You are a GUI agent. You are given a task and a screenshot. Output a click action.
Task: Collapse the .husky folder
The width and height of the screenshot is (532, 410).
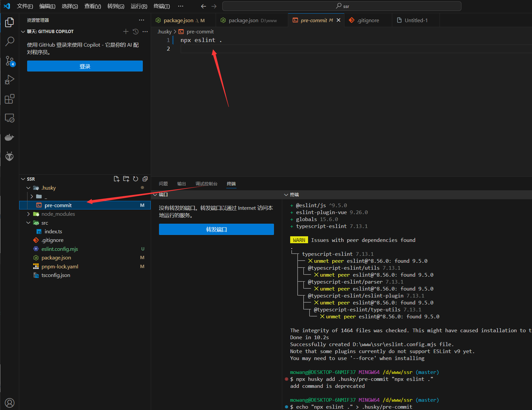[x=28, y=188]
